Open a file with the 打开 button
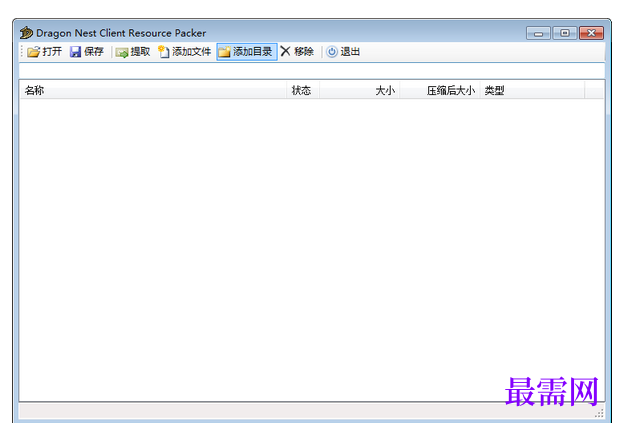617x423 pixels. pyautogui.click(x=44, y=52)
